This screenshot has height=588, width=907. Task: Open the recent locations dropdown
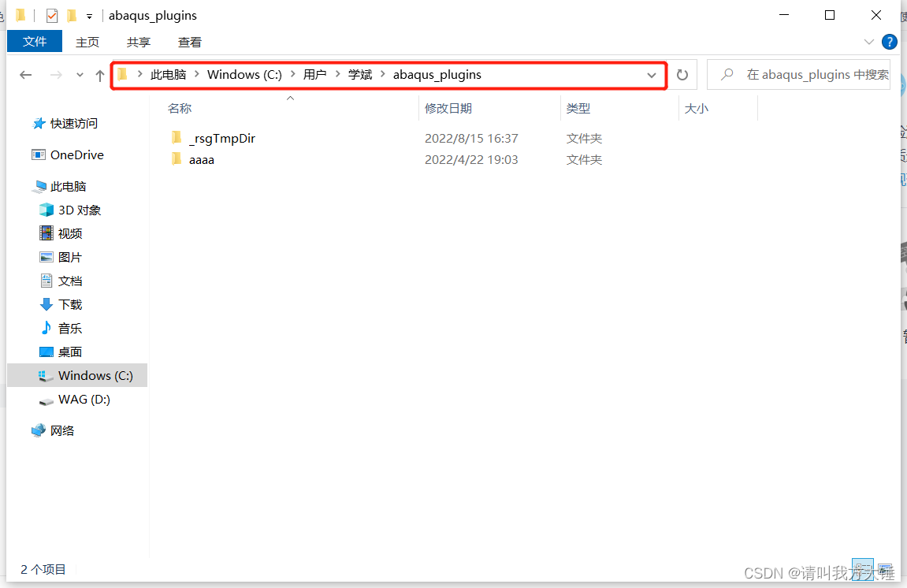point(80,75)
